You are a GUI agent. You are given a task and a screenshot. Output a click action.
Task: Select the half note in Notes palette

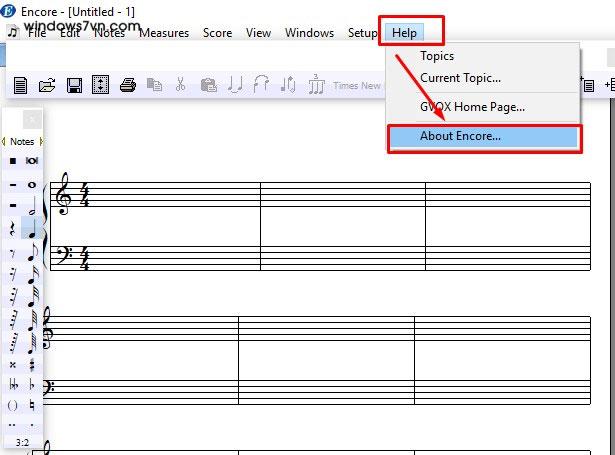coord(32,207)
